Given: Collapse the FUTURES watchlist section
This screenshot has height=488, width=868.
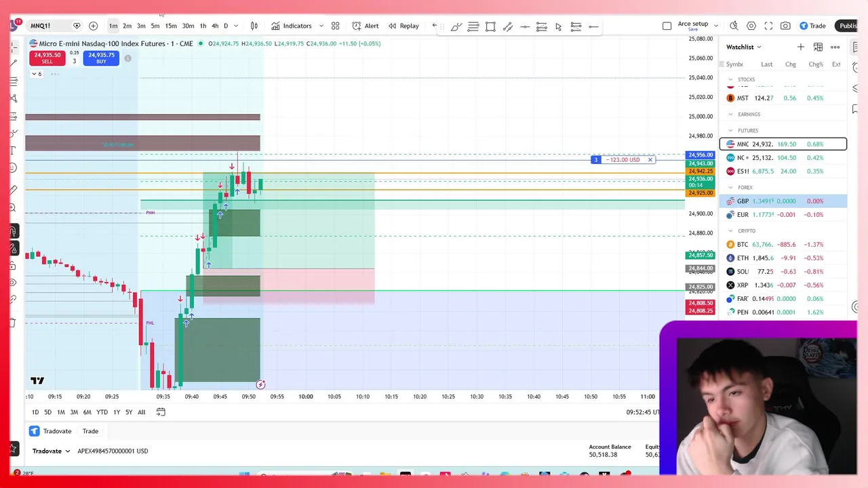Looking at the screenshot, I should click(730, 131).
